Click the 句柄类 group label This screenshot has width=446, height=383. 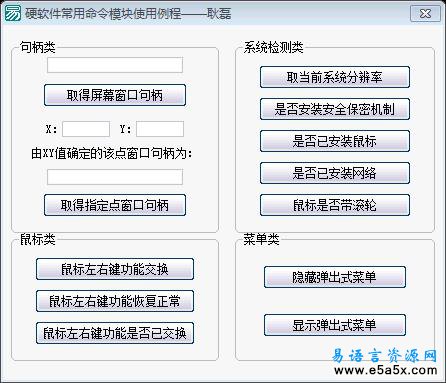point(38,47)
